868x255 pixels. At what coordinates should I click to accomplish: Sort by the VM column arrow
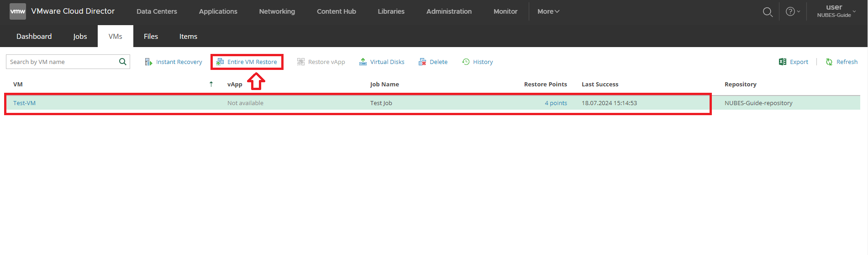[x=211, y=84]
